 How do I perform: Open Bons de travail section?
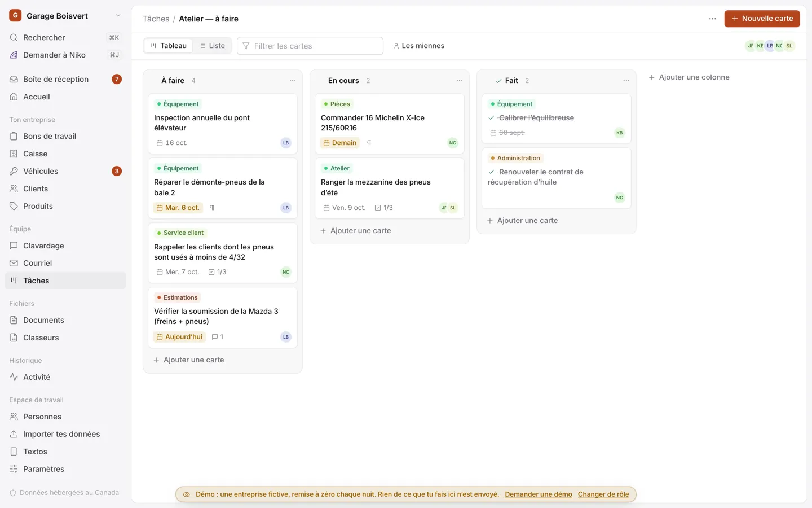click(x=65, y=136)
